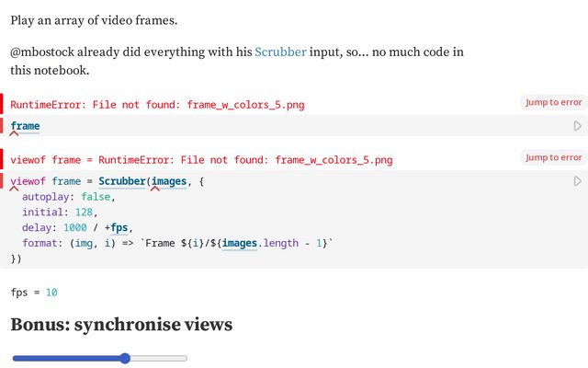This screenshot has width=588, height=368.
Task: Click "images" argument in Scrubber call
Action: pos(168,182)
